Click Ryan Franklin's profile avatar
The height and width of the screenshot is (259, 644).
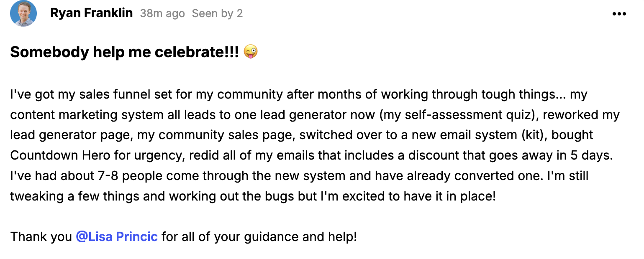click(x=23, y=13)
